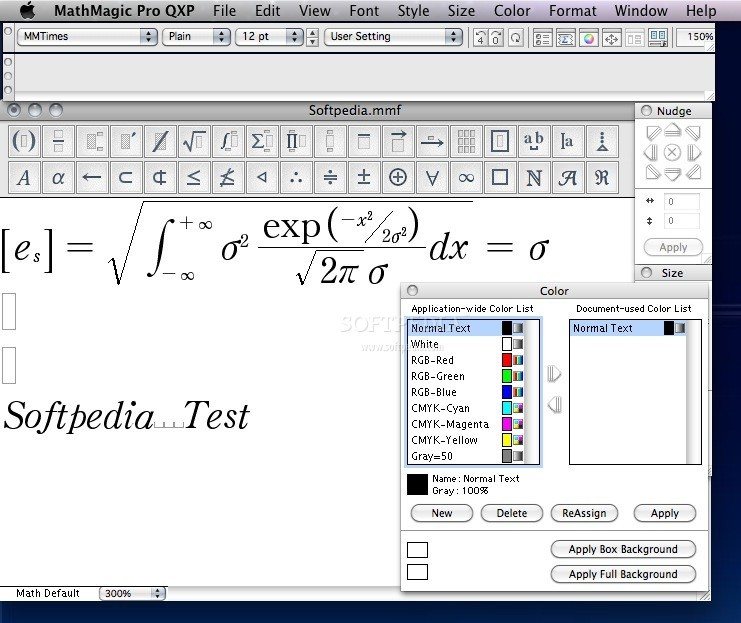Open the therefore dots symbol palette
Screen dimensions: 741x623
[296, 178]
